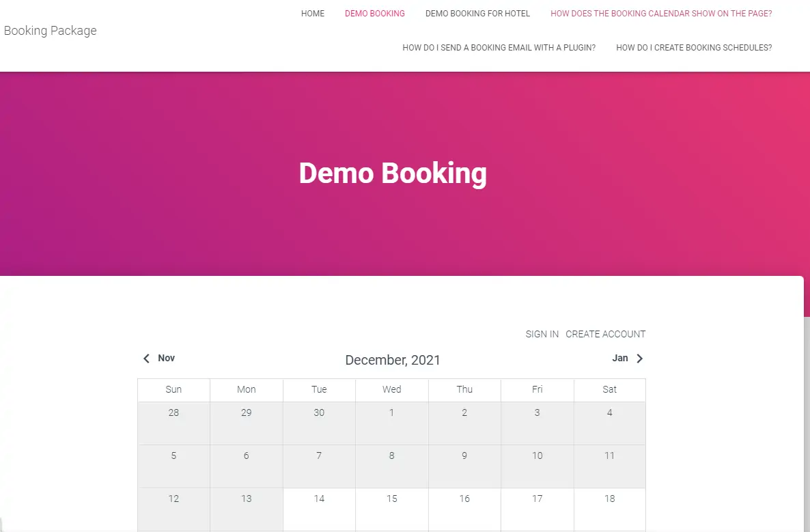Choose December 17 calendar day

(x=537, y=509)
